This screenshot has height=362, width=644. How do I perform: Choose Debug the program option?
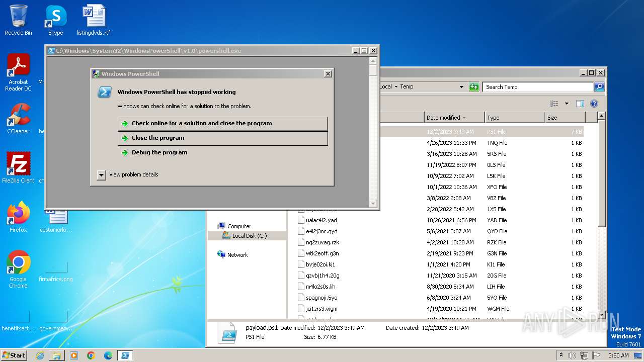point(222,152)
